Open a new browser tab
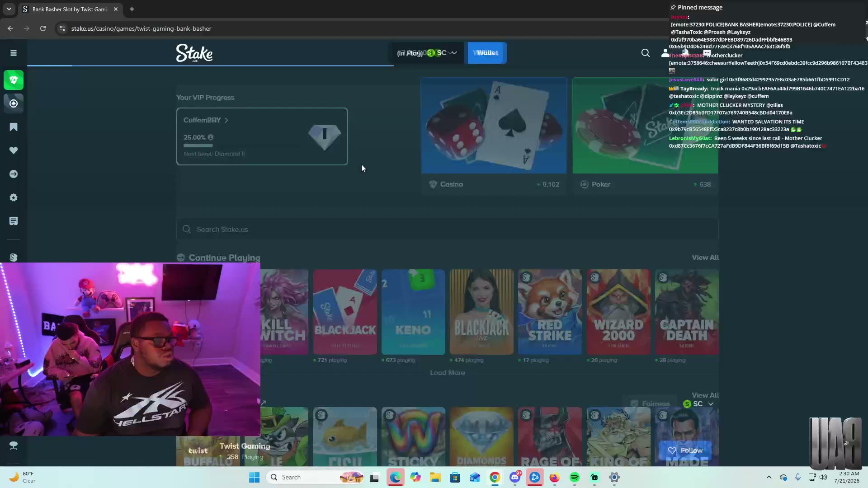 132,9
